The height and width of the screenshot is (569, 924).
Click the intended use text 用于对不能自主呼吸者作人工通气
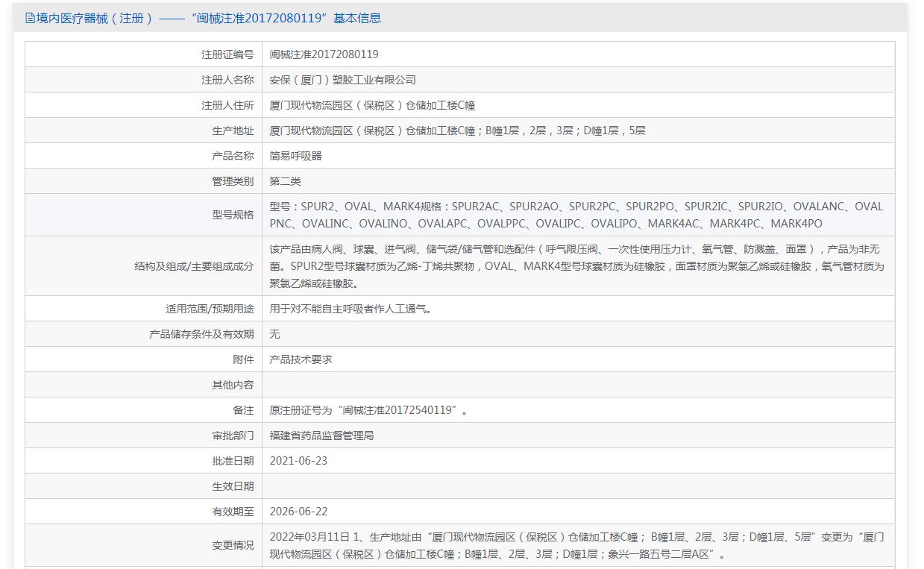tap(351, 309)
